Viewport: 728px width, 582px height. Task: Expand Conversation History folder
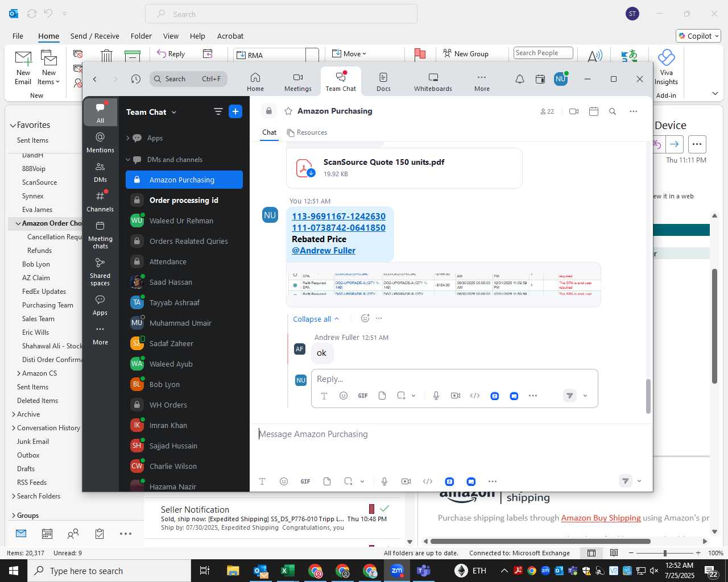point(14,428)
